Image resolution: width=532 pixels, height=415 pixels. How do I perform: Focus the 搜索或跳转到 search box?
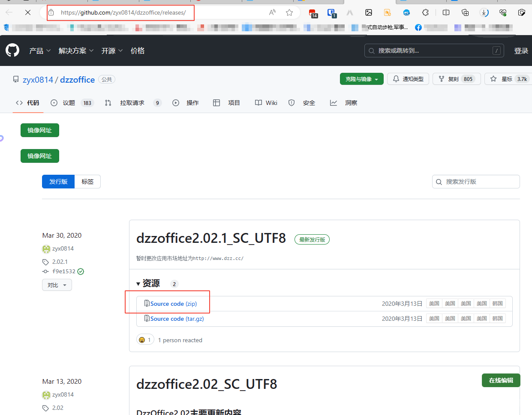pyautogui.click(x=434, y=51)
